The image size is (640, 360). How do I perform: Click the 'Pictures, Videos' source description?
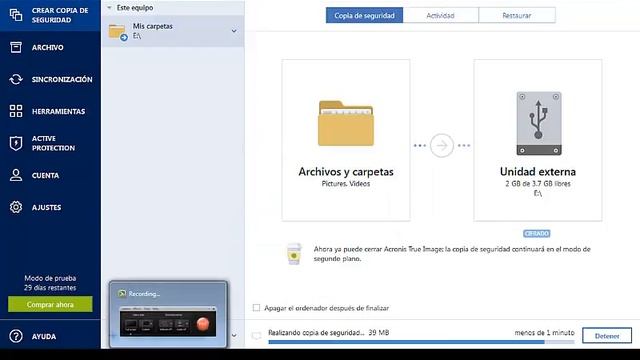click(x=346, y=184)
